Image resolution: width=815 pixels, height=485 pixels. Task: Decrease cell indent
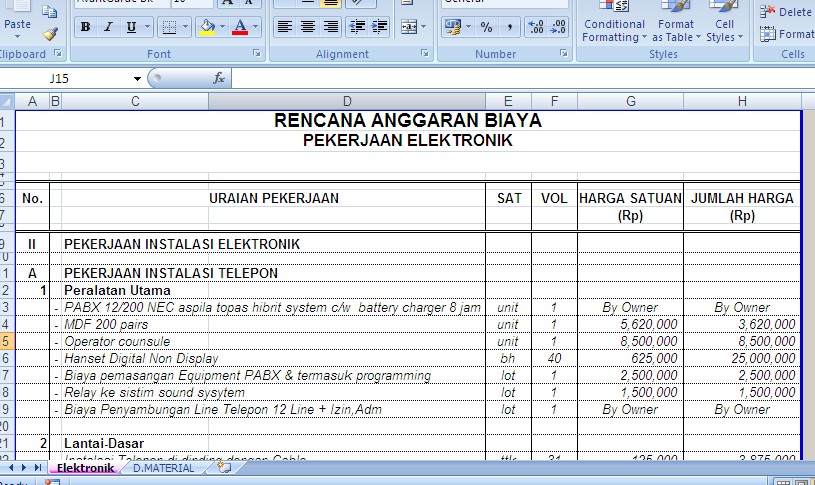coord(357,27)
